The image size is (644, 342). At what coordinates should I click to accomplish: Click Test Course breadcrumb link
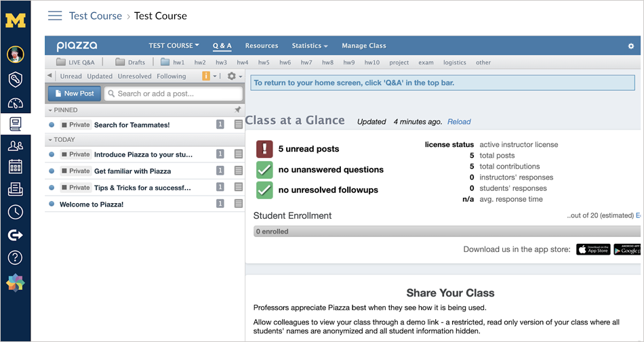[x=96, y=16]
